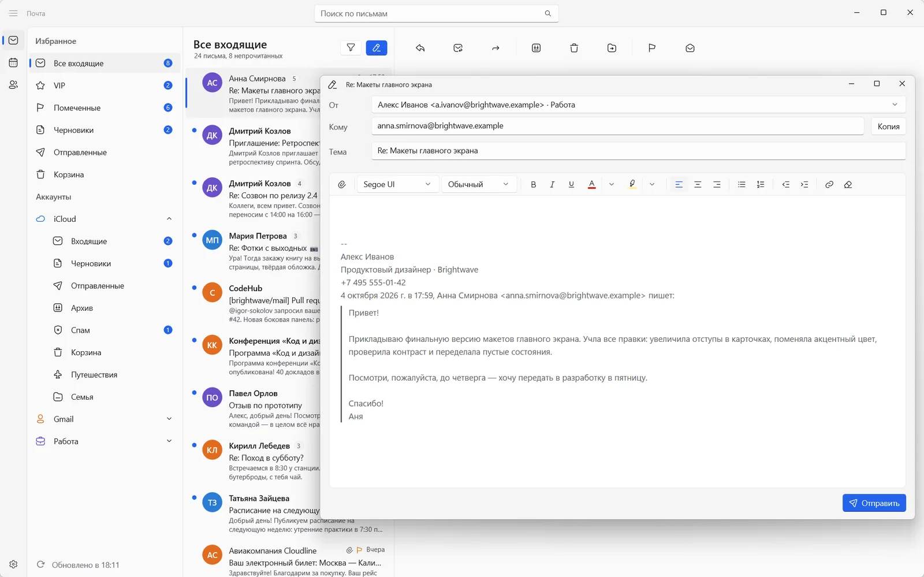Click the Forward arrow icon

(x=495, y=48)
